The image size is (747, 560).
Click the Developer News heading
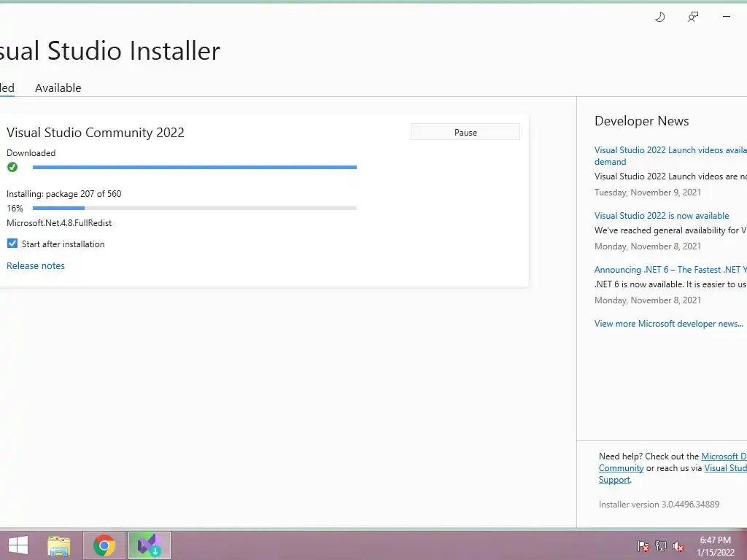641,121
